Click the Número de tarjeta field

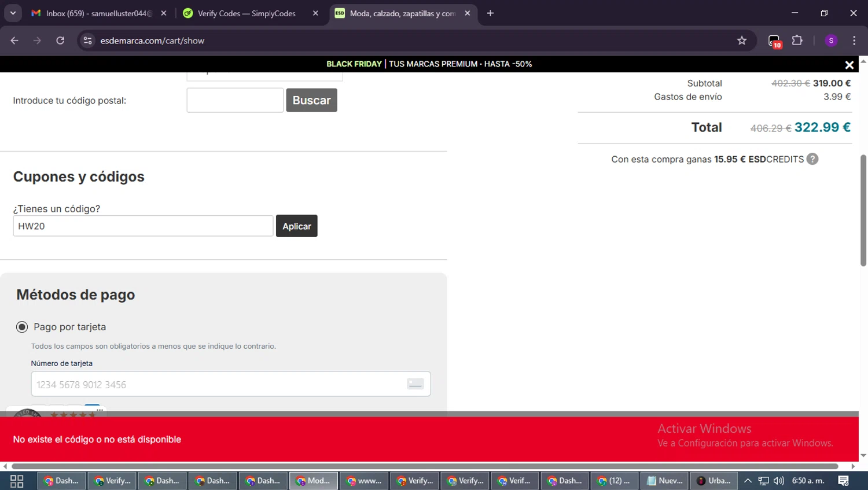click(231, 384)
